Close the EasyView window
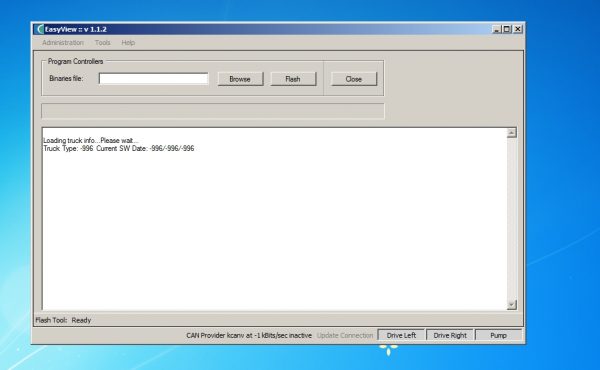This screenshot has width=600, height=370. click(517, 29)
